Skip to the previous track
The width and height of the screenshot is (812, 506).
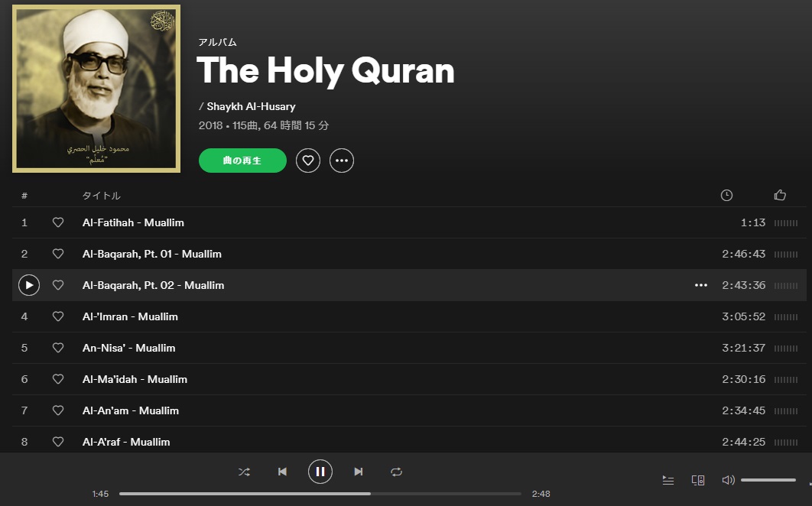pyautogui.click(x=282, y=472)
